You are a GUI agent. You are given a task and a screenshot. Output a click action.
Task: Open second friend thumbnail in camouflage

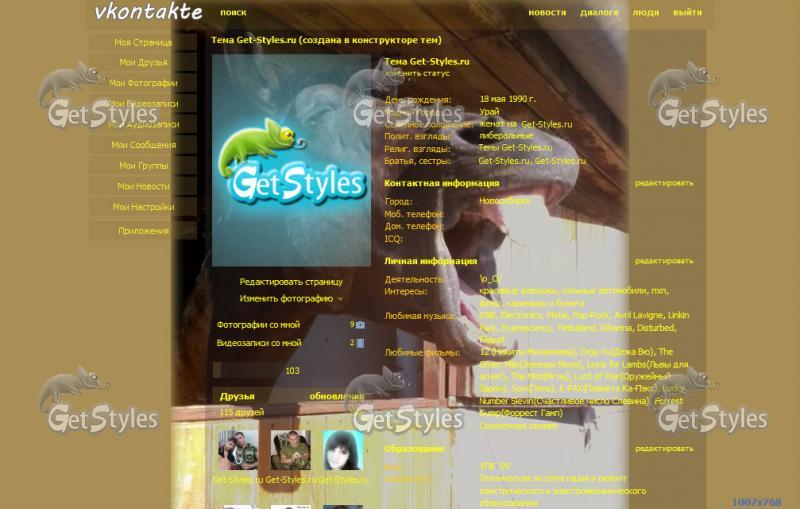coord(291,450)
